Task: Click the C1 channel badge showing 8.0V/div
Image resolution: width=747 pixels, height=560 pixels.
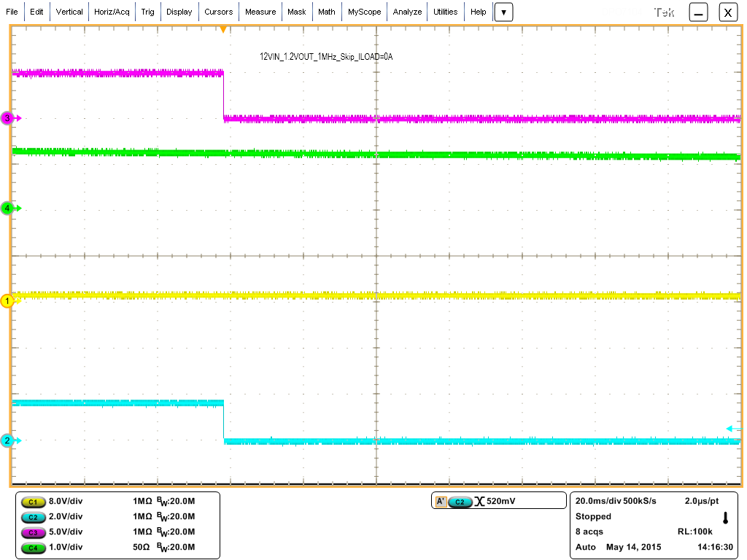Action: pyautogui.click(x=34, y=501)
